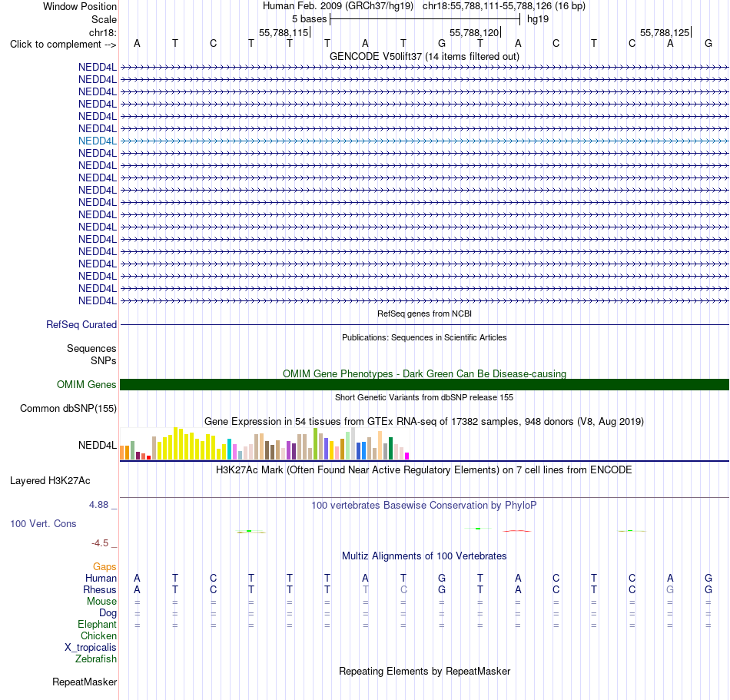Viewport: 730px width, 700px height.
Task: Click the 'H3K27Ac Mark' ENCODE track title
Action: pyautogui.click(x=424, y=470)
